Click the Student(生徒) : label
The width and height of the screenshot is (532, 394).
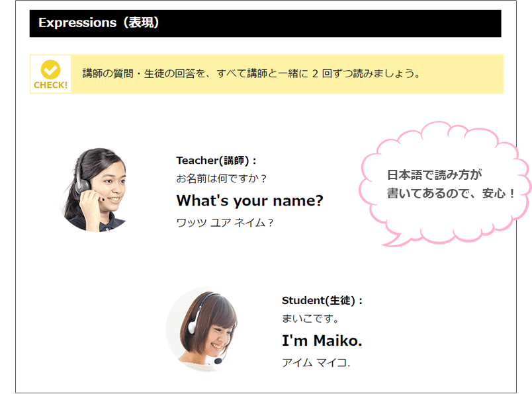point(322,300)
